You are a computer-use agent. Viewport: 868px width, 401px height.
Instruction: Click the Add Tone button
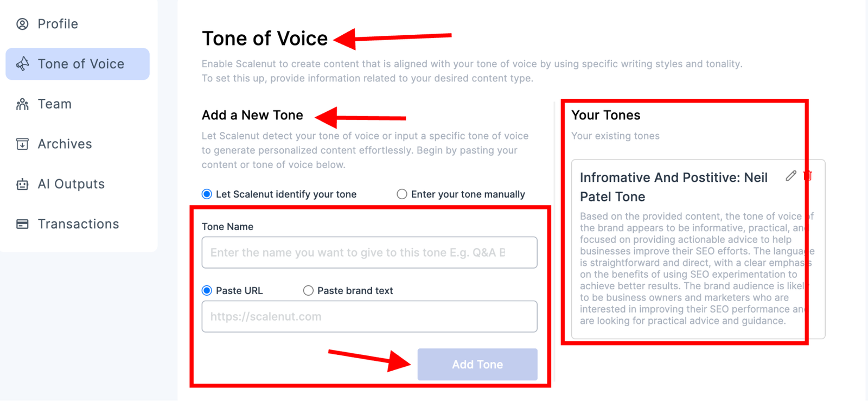click(477, 365)
